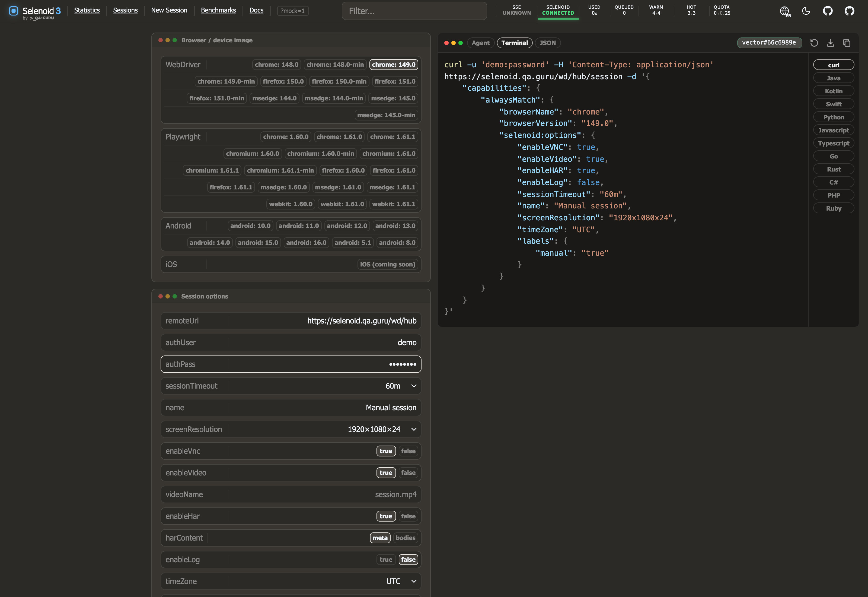Select the Typescript code language
This screenshot has width=868, height=597.
(x=834, y=143)
